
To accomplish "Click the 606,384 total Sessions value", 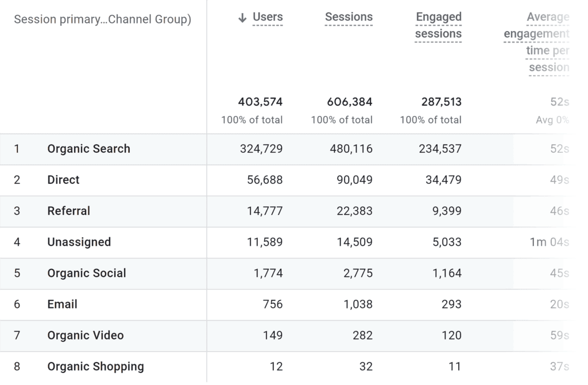I will (349, 102).
